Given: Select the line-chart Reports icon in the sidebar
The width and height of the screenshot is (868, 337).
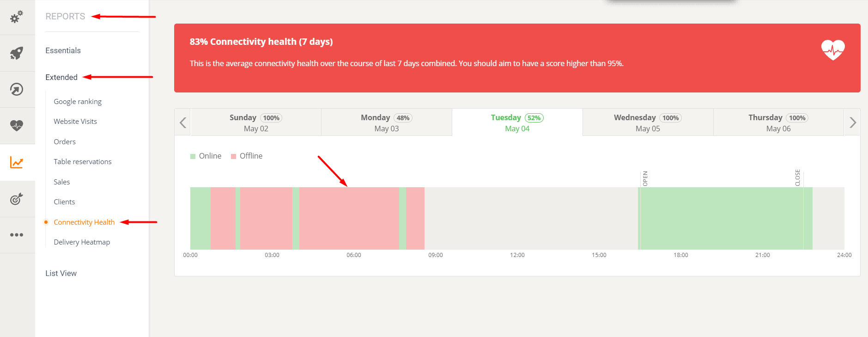Looking at the screenshot, I should click(x=17, y=163).
